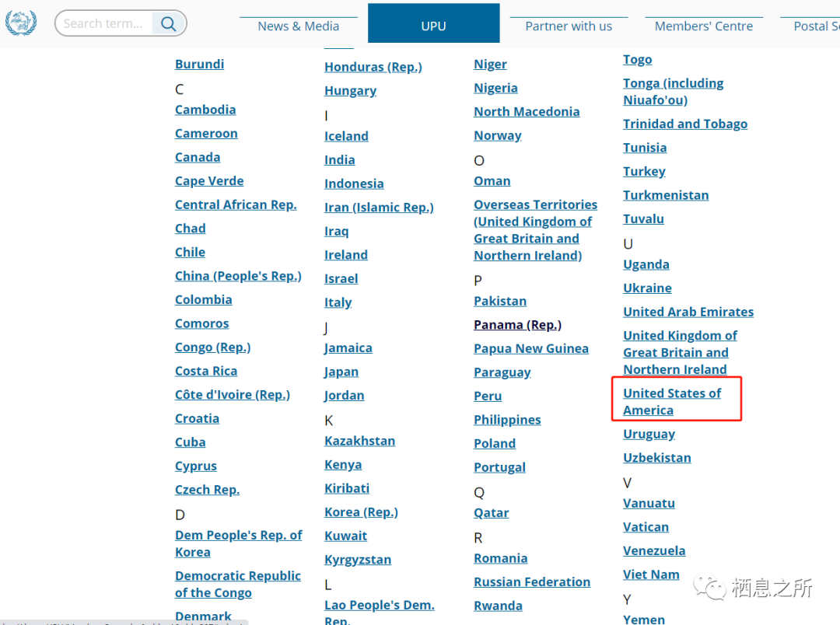Open the Cameroon link
The height and width of the screenshot is (625, 840).
click(206, 134)
